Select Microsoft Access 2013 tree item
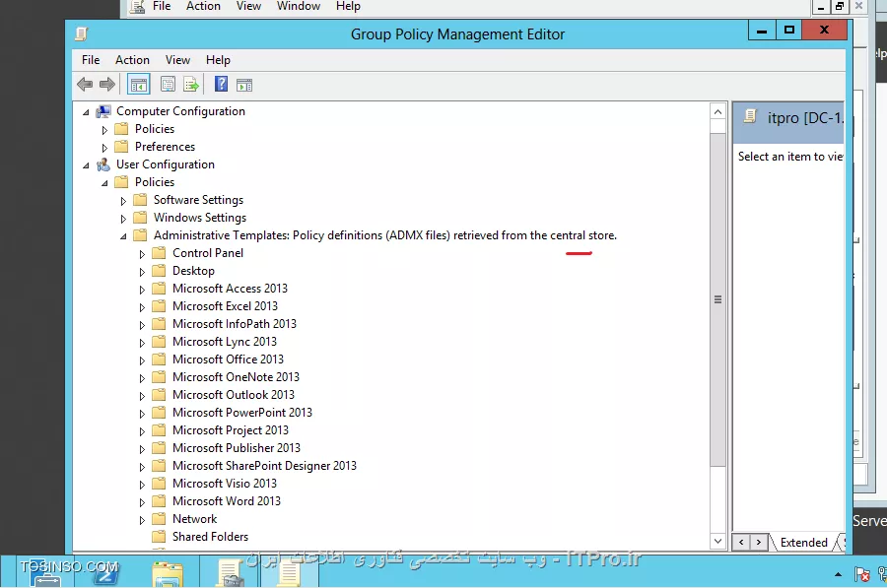887x588 pixels. pyautogui.click(x=230, y=289)
